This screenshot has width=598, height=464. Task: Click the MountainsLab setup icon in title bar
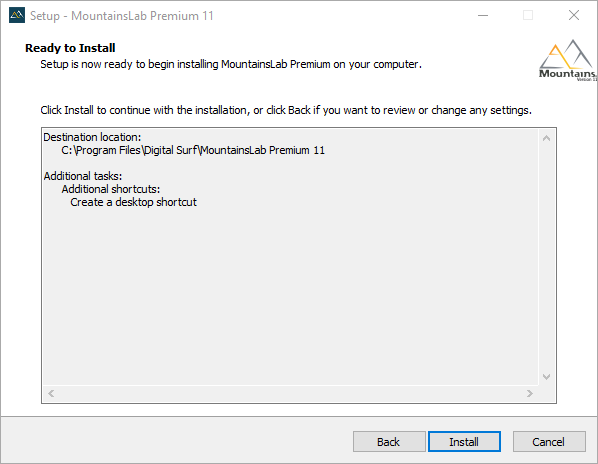tap(17, 15)
